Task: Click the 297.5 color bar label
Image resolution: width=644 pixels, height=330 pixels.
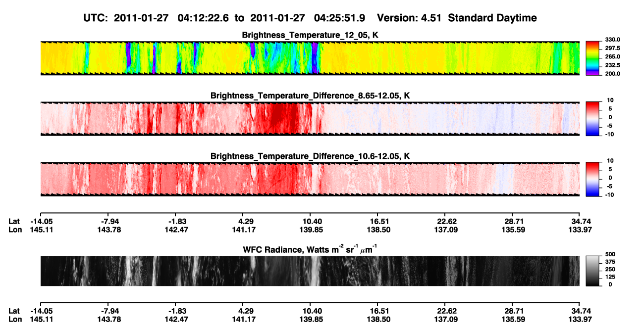Action: tap(613, 48)
